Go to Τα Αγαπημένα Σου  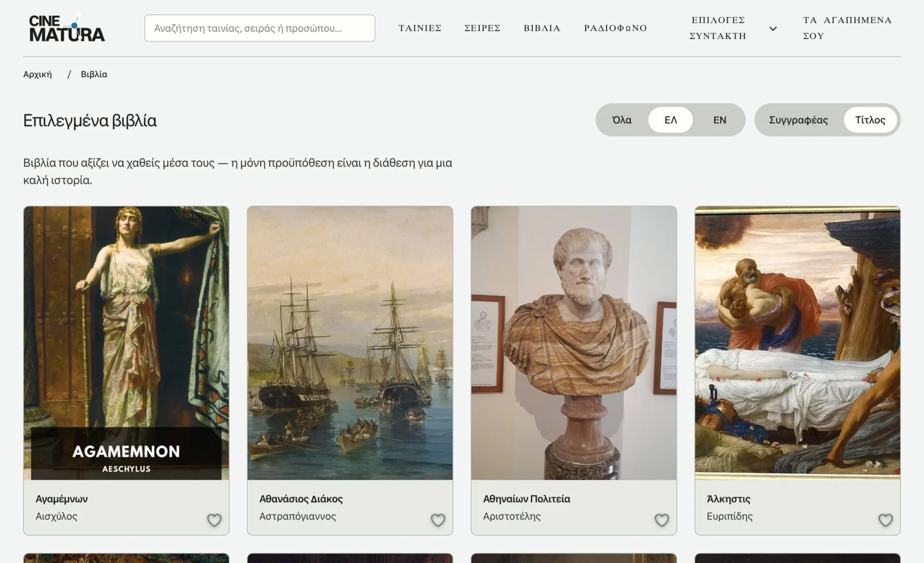pos(847,28)
